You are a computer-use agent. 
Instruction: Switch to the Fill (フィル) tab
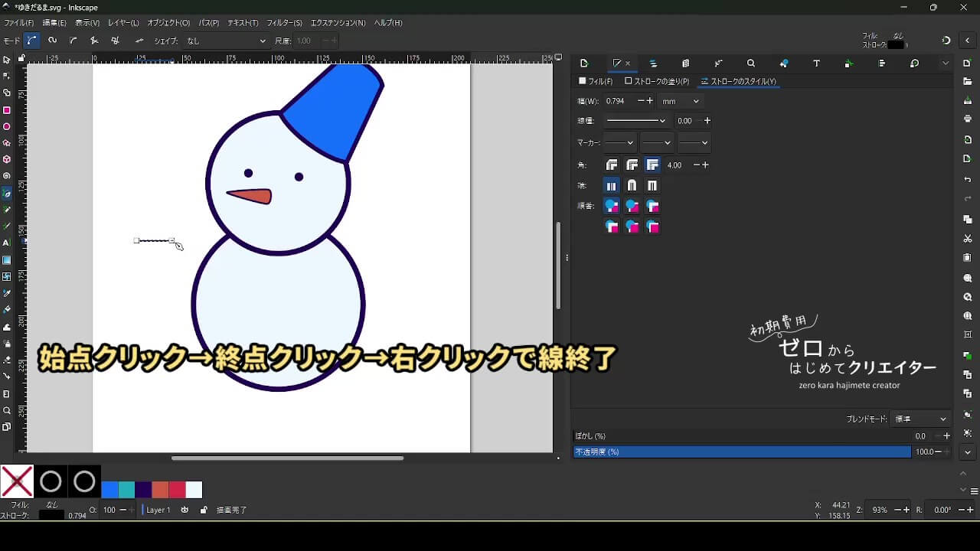click(x=596, y=81)
